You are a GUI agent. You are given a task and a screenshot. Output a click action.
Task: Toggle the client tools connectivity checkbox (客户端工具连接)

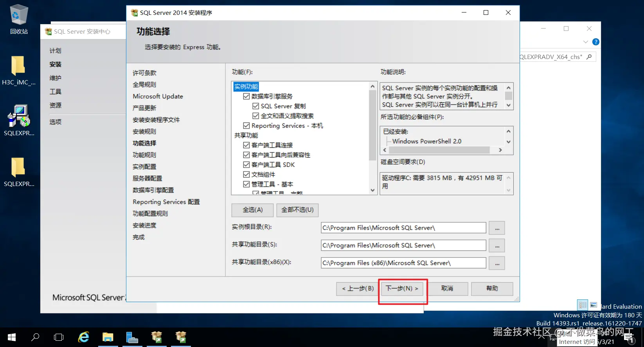[x=246, y=145]
